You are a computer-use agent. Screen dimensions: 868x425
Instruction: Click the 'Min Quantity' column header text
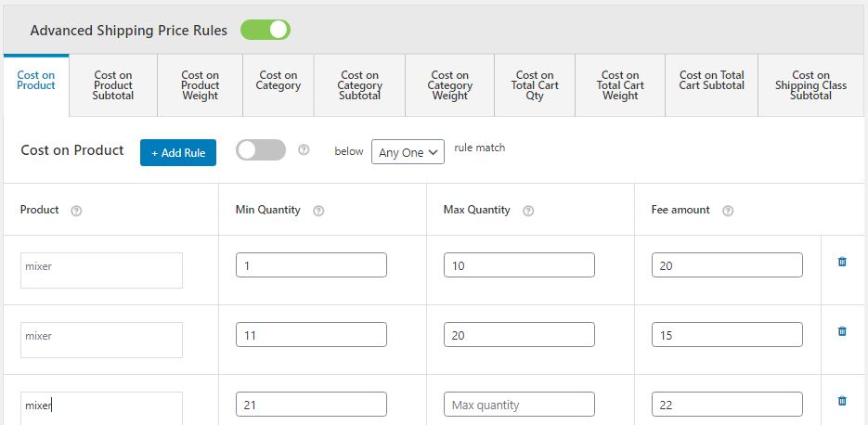point(268,210)
